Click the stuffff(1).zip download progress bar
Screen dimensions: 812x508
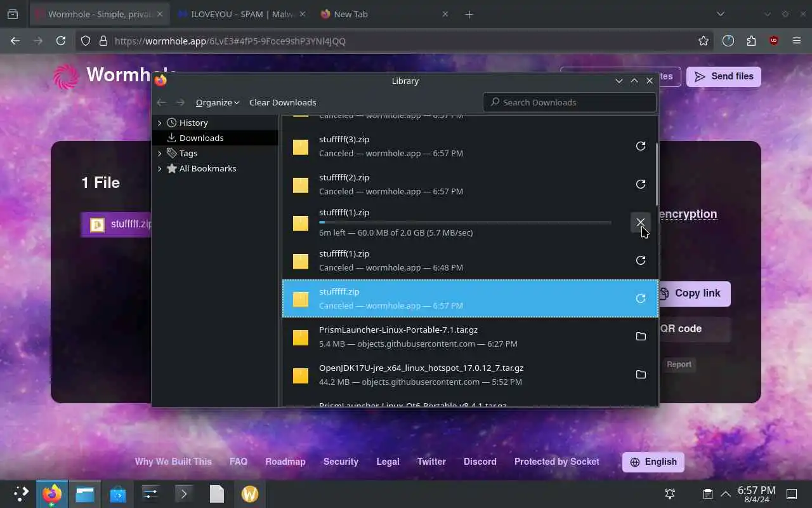(465, 222)
